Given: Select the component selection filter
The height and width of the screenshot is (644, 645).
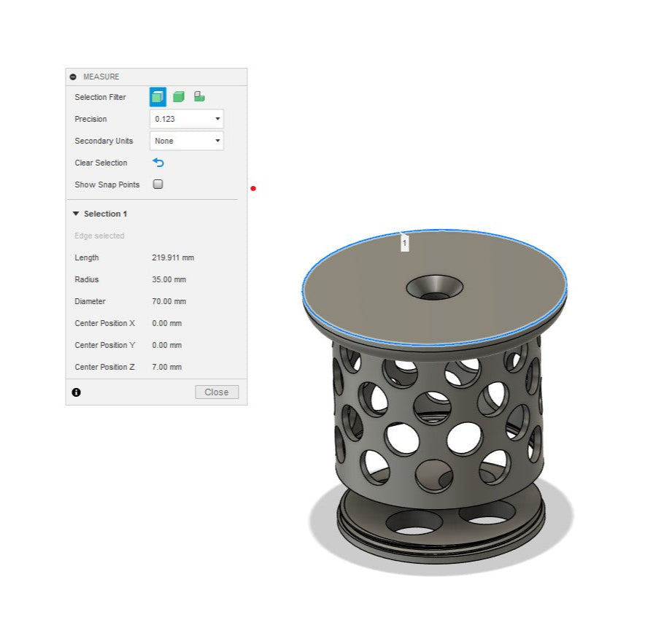Looking at the screenshot, I should pos(199,97).
